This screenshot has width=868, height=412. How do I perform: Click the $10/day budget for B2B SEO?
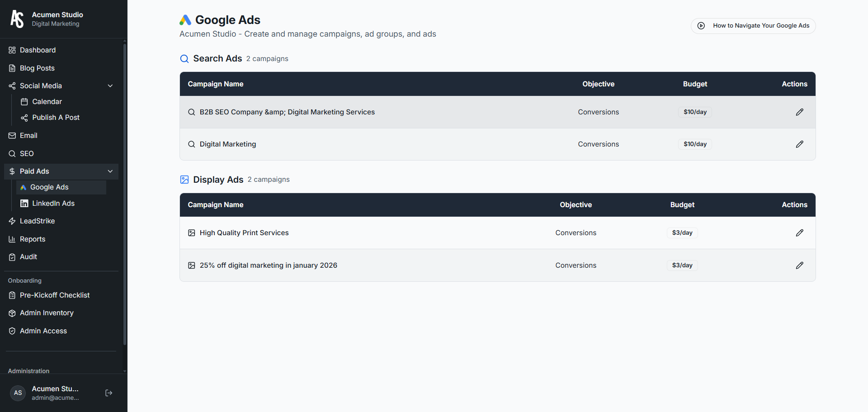(695, 112)
